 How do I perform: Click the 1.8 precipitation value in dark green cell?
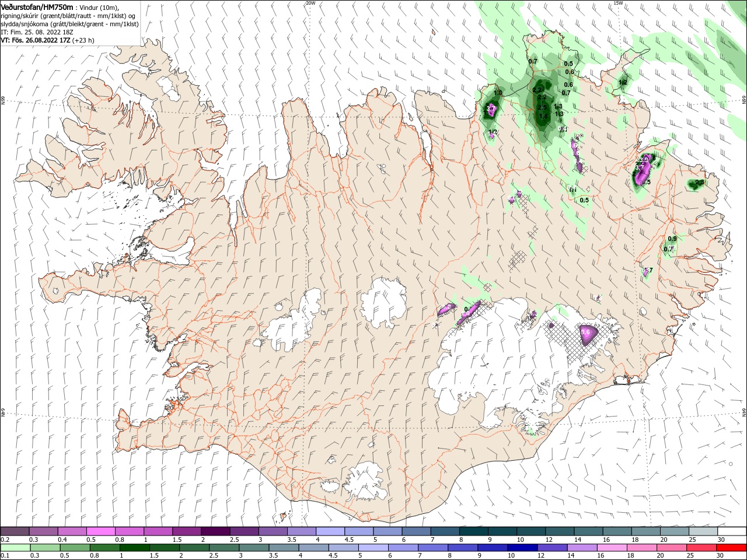click(543, 117)
